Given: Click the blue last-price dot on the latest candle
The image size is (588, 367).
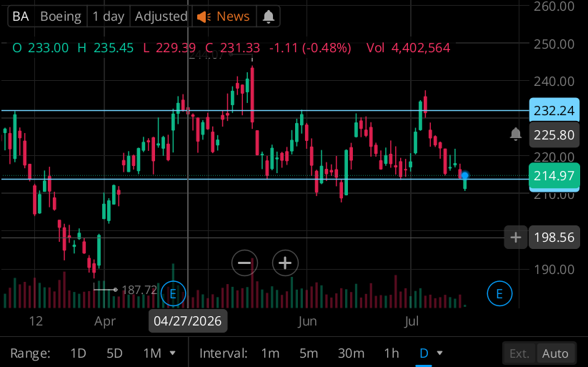Looking at the screenshot, I should [x=465, y=175].
